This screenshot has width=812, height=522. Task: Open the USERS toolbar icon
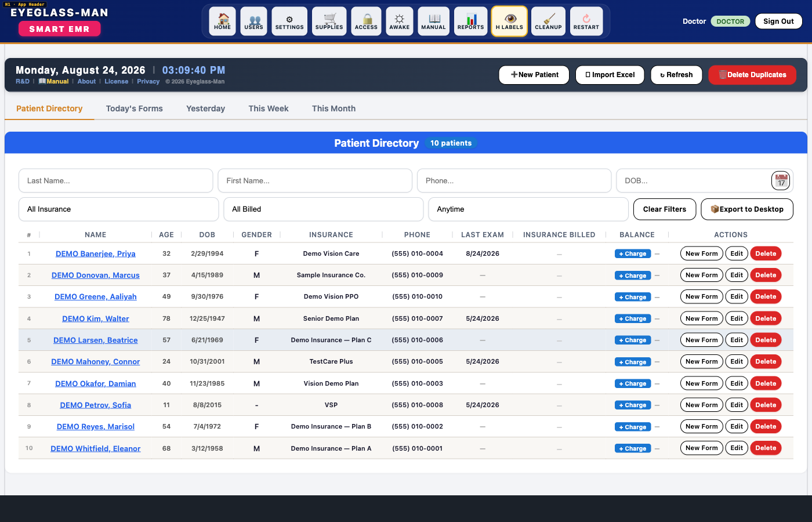[253, 21]
